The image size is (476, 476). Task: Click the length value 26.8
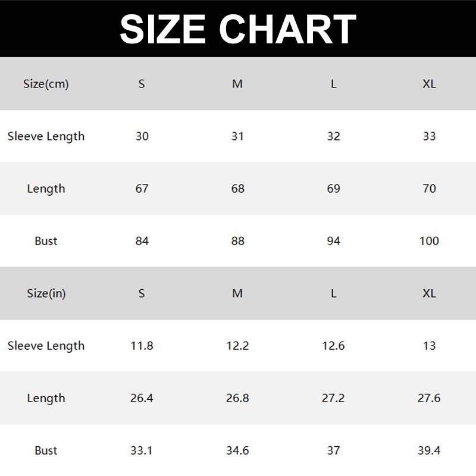(x=237, y=398)
